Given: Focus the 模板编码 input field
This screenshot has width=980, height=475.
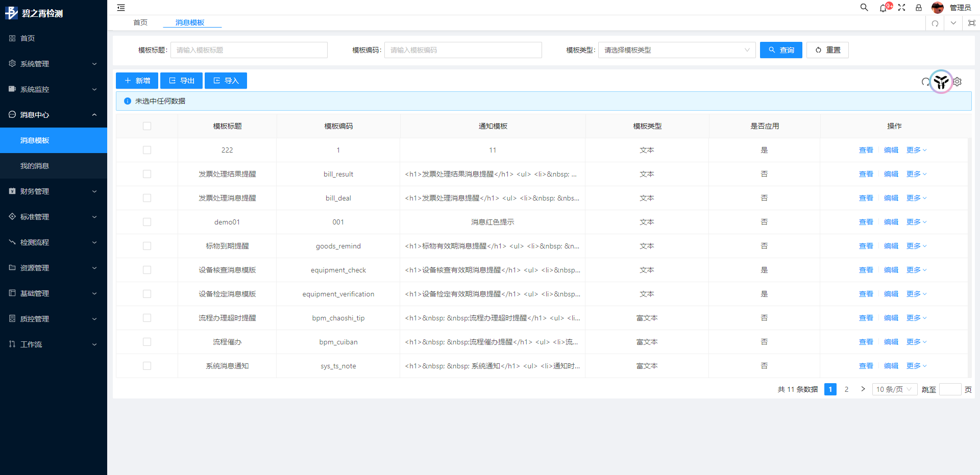Looking at the screenshot, I should (463, 50).
